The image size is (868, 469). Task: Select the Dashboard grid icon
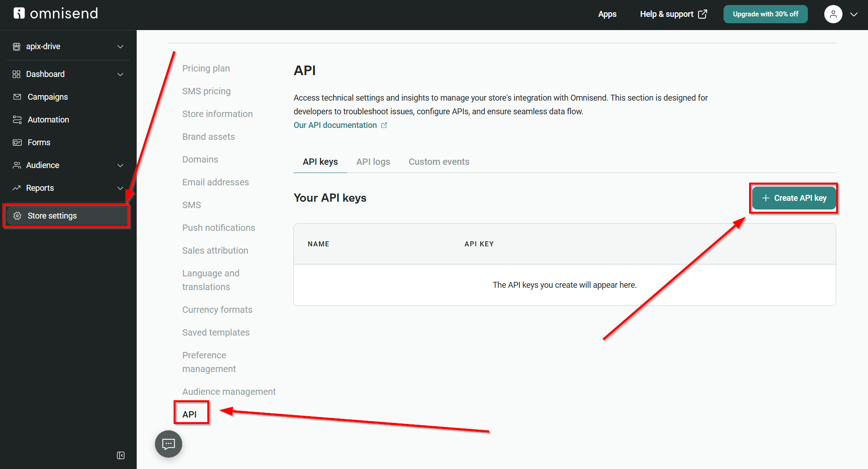pyautogui.click(x=17, y=74)
